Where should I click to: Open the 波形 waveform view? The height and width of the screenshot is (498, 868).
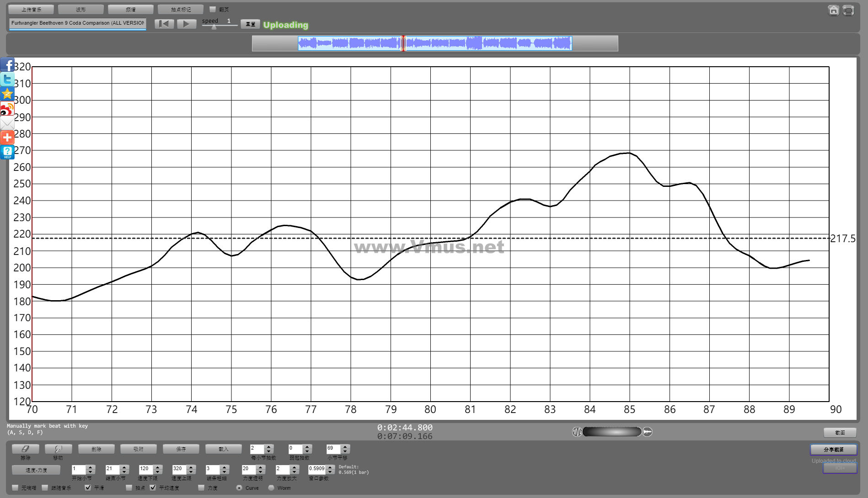[x=81, y=9]
